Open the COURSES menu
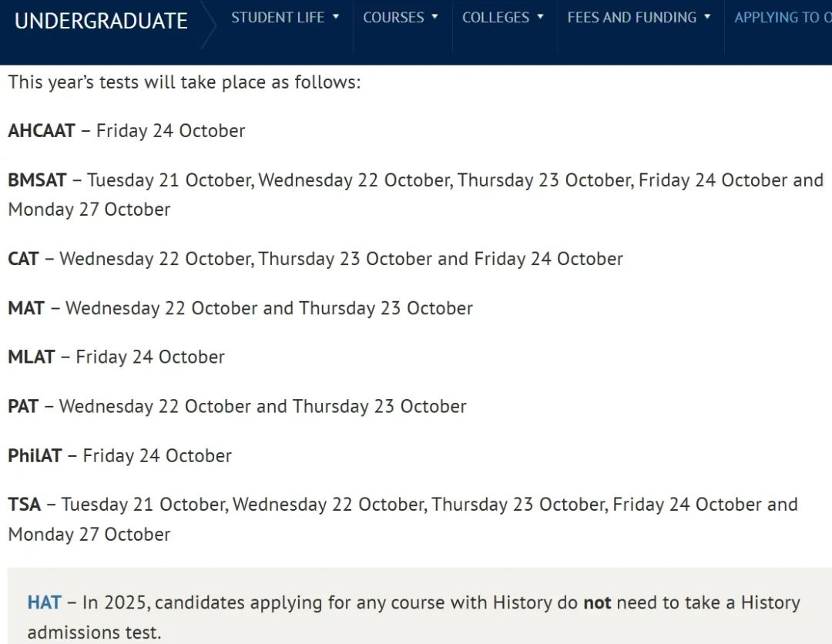Image resolution: width=832 pixels, height=644 pixels. tap(393, 17)
